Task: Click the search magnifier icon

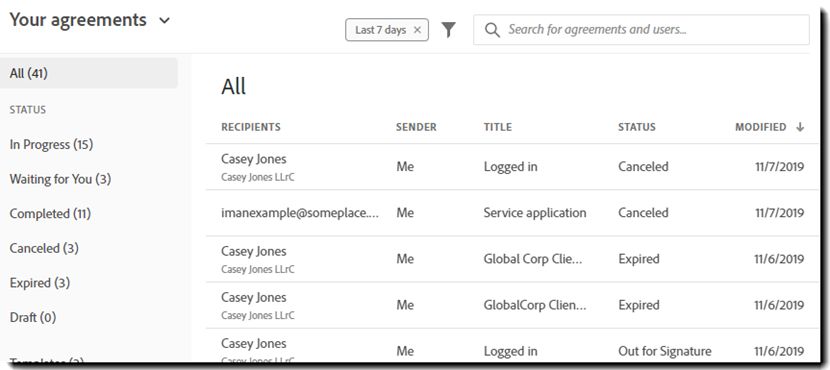Action: click(492, 30)
